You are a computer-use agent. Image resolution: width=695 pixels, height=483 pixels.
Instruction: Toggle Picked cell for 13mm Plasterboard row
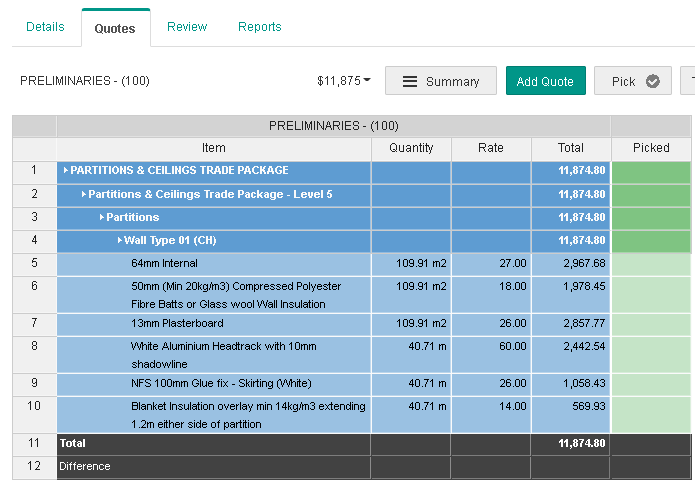(651, 324)
